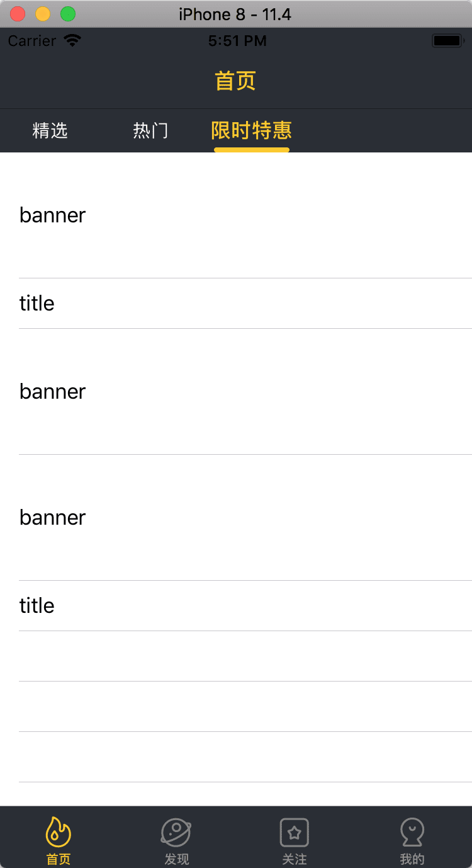Screen dimensions: 472x868
Task: Open 发现 via the planet icon
Action: [x=176, y=833]
